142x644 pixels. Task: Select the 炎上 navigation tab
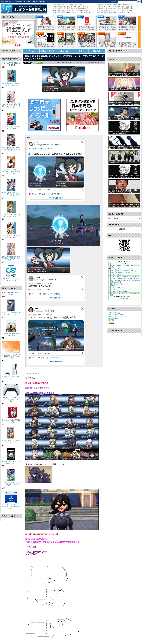click(x=80, y=51)
